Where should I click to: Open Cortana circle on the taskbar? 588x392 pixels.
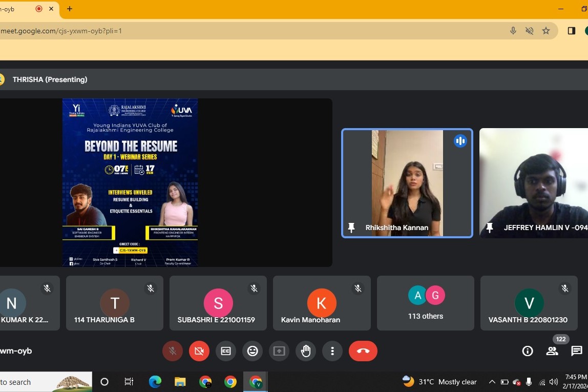click(104, 382)
